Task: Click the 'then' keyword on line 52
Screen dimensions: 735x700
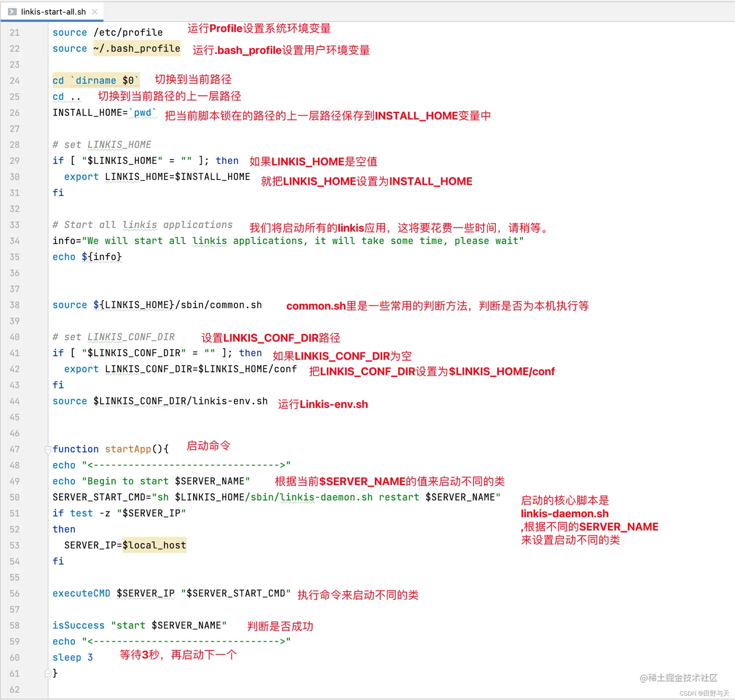Action: point(64,530)
